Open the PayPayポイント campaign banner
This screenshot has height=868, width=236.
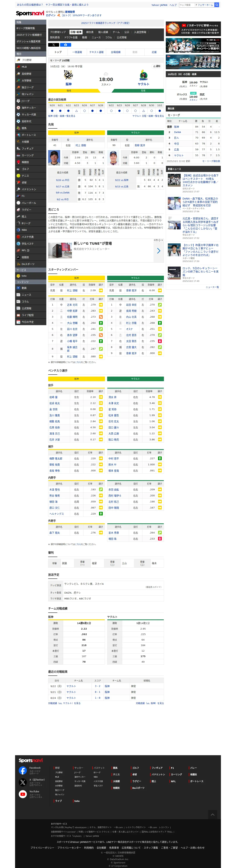pyautogui.click(x=193, y=45)
